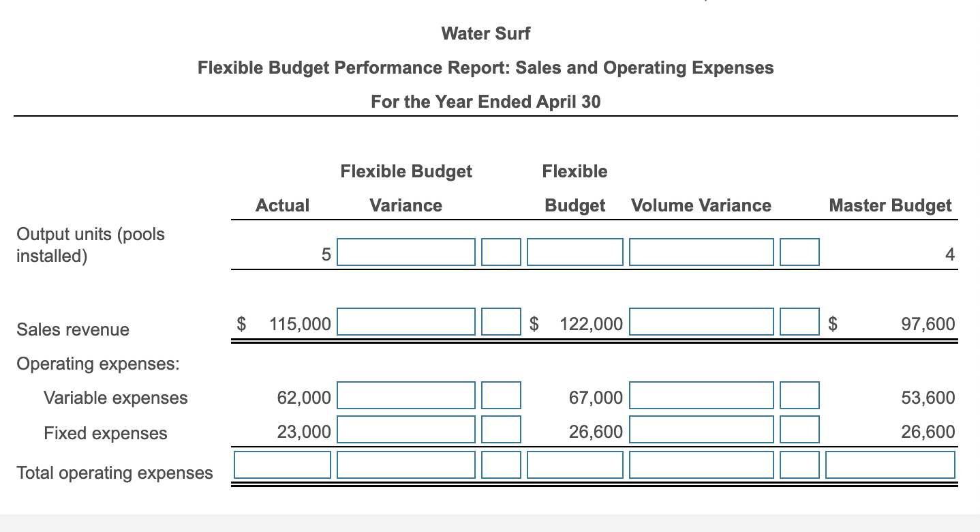Select the Sales revenue flexible budget variance field

pyautogui.click(x=406, y=321)
